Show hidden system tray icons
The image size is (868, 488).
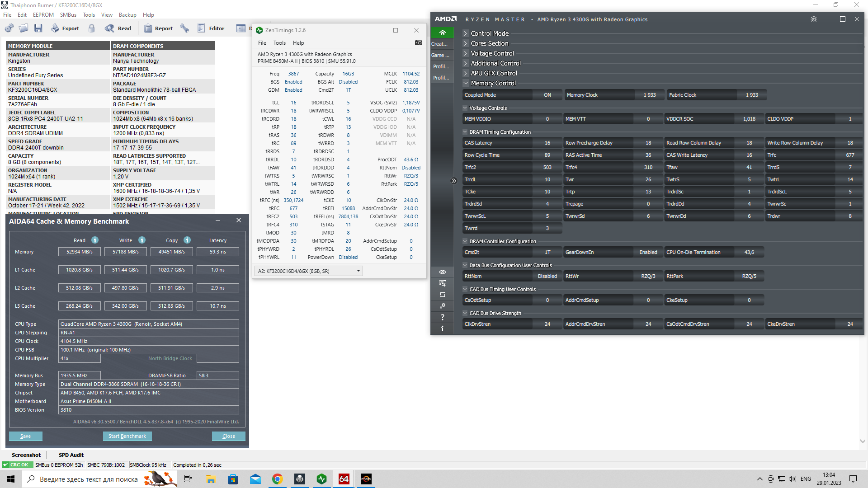pyautogui.click(x=759, y=479)
